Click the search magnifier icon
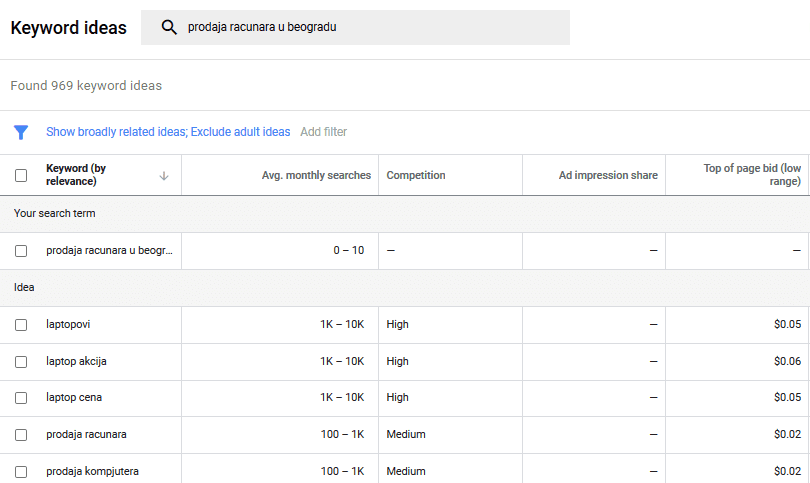This screenshot has height=483, width=810. (169, 27)
